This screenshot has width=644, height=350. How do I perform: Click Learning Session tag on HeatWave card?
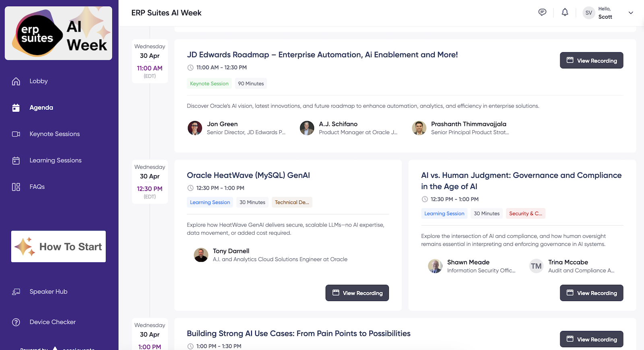click(210, 202)
